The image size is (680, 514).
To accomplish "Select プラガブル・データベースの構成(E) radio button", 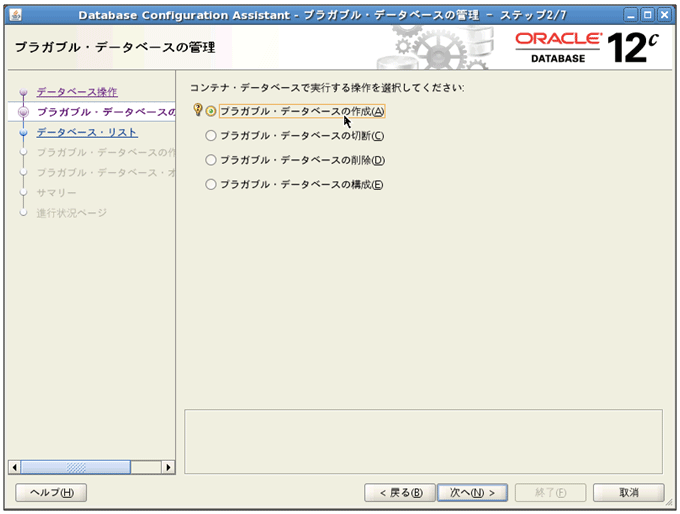I will click(x=211, y=184).
